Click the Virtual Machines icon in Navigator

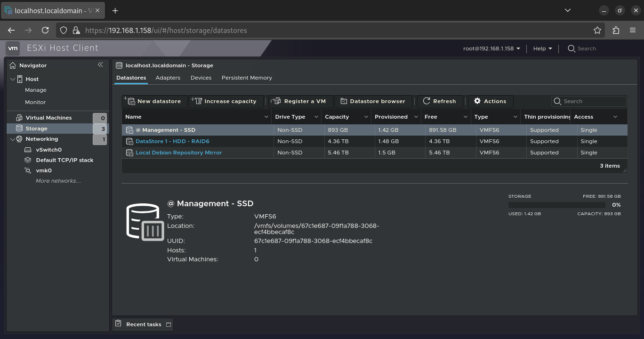[x=19, y=118]
